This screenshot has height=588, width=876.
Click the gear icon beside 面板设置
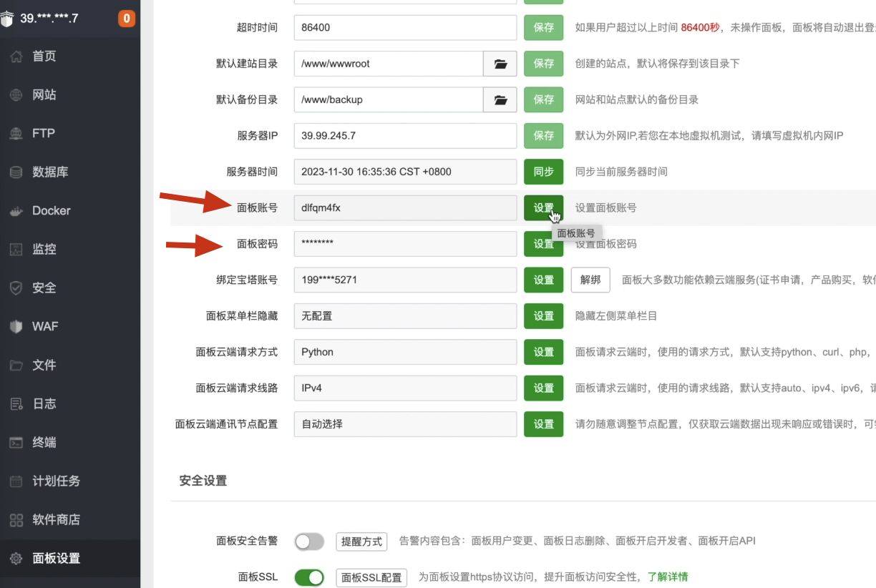(x=16, y=558)
